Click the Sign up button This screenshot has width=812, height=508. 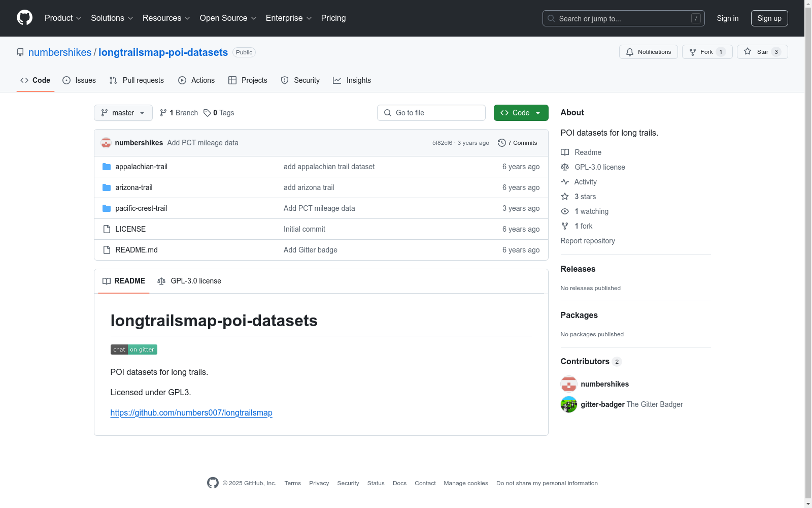(x=769, y=18)
